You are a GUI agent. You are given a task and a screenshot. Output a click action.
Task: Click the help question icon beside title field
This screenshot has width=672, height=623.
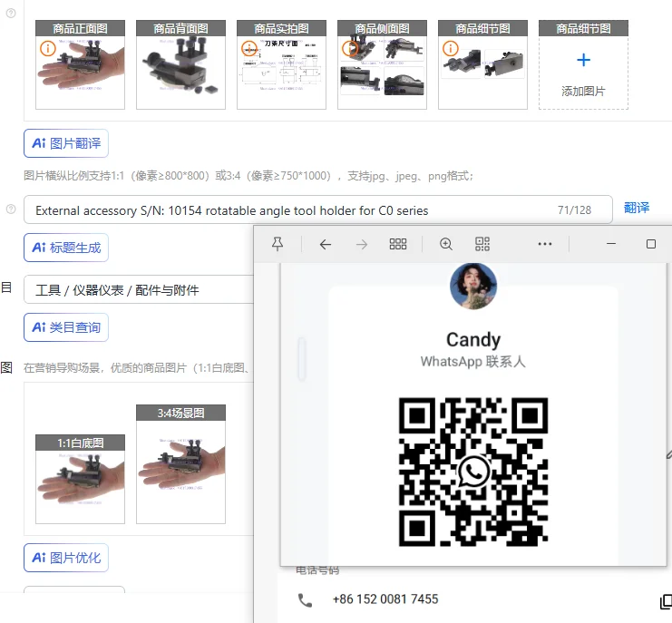pos(11,209)
